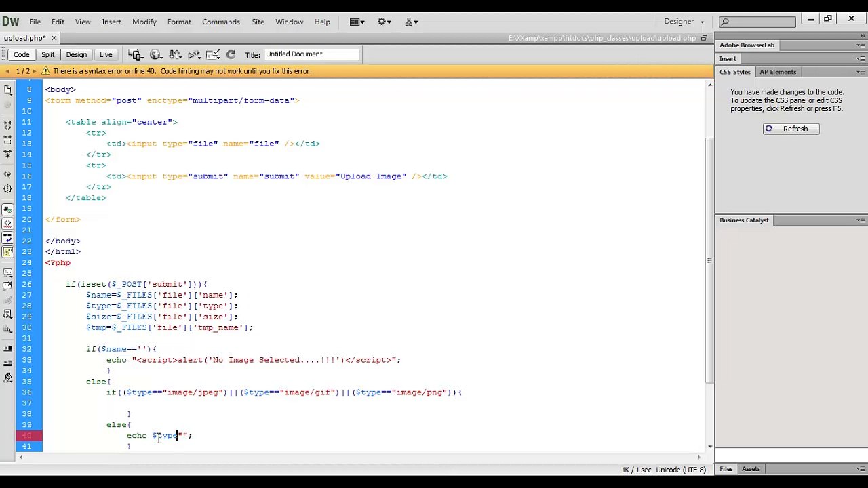This screenshot has width=868, height=488.
Task: Switch to Code view
Action: click(21, 54)
